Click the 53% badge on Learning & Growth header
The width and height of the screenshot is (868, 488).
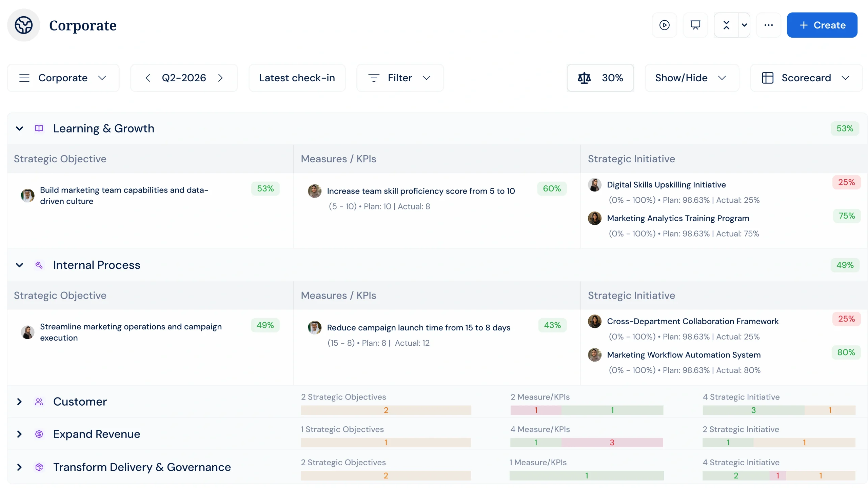tap(845, 128)
